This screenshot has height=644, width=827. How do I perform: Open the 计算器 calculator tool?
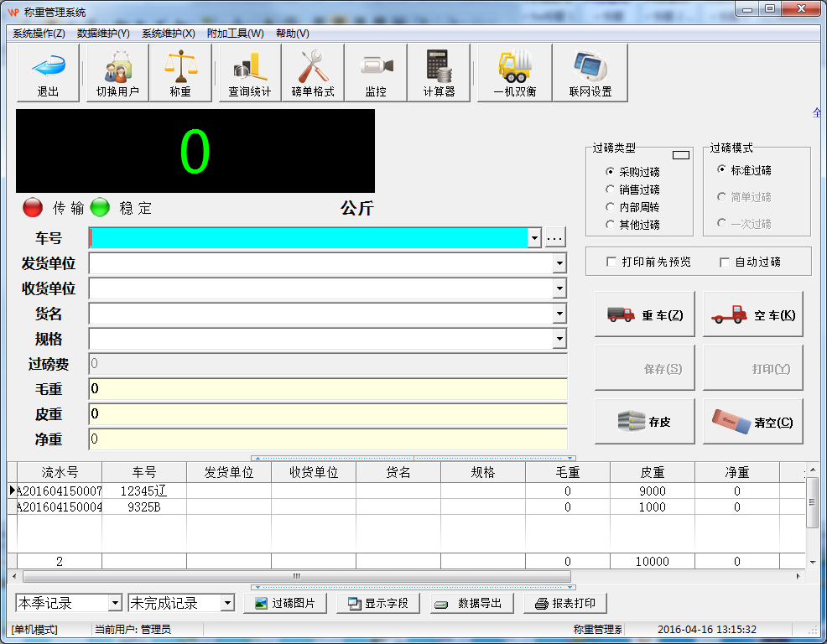coord(439,73)
